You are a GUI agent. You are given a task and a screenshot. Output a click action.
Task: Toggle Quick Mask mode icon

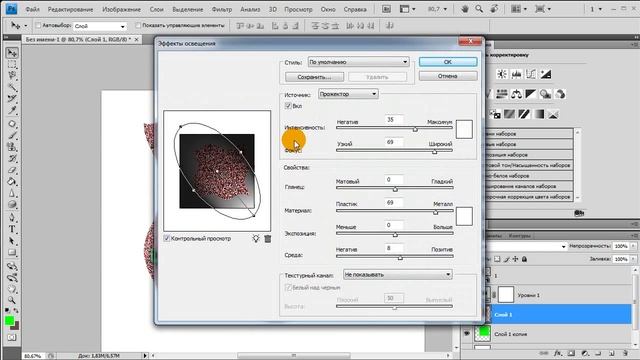12,338
